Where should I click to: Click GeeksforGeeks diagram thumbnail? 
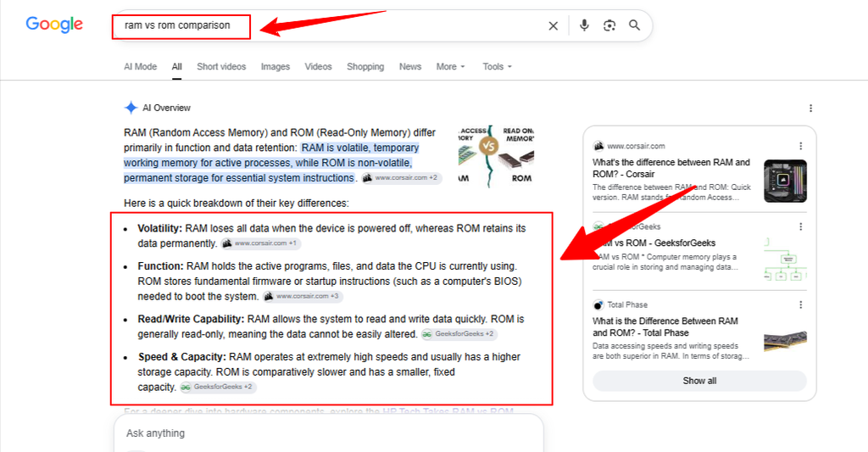click(785, 259)
